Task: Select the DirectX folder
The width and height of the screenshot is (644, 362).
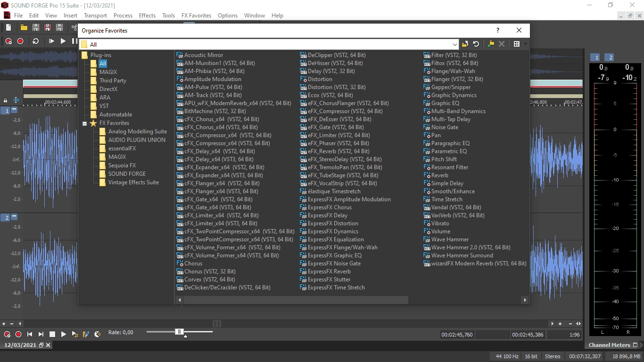Action: coord(108,89)
